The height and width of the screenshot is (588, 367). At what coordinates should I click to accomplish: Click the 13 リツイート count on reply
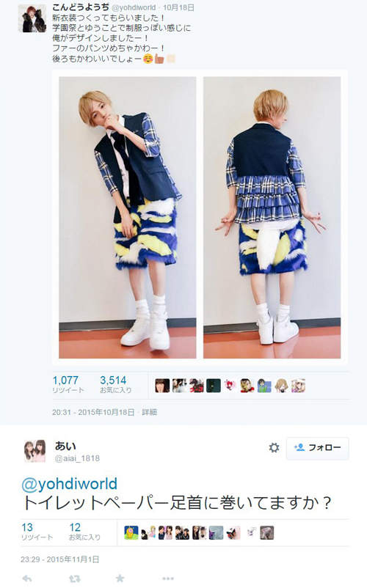[37, 532]
